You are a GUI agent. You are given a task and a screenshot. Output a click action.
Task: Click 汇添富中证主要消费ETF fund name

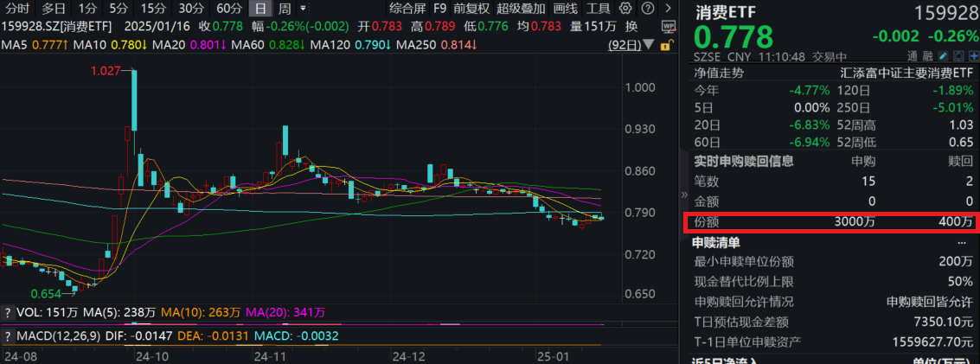[x=908, y=72]
